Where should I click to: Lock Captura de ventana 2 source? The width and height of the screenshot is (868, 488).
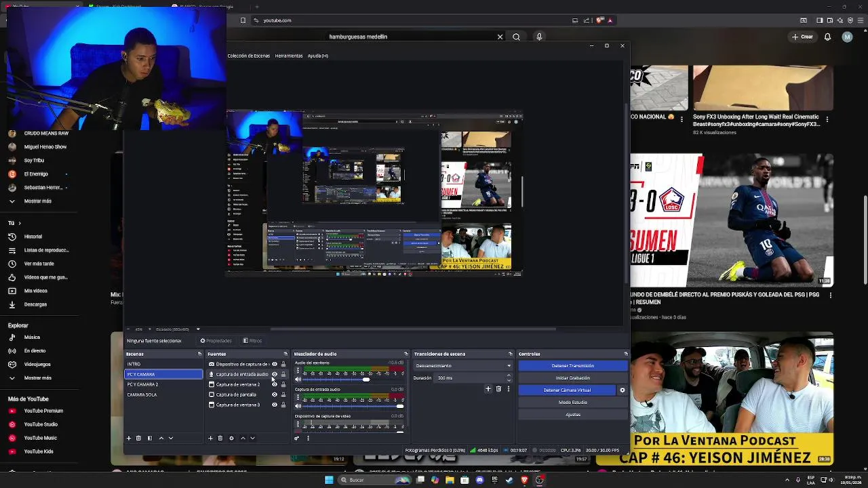pos(283,384)
